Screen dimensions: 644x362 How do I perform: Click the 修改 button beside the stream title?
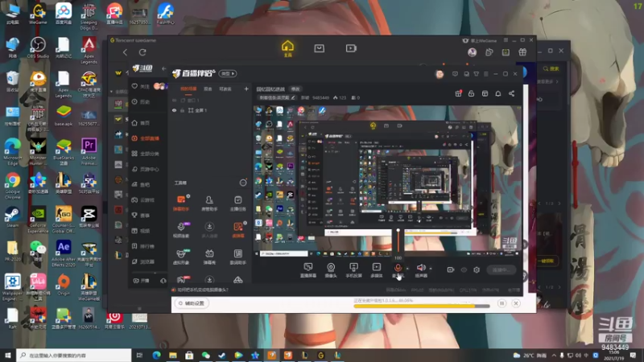point(295,89)
